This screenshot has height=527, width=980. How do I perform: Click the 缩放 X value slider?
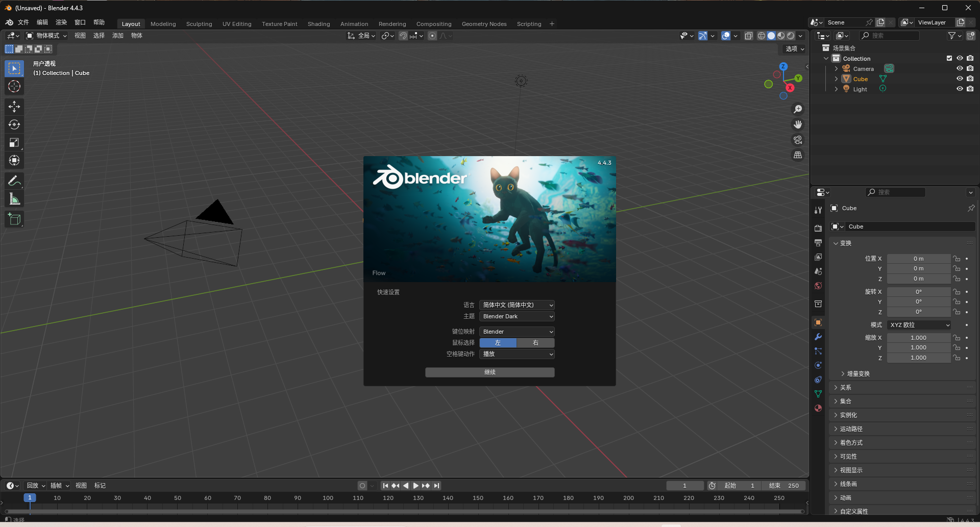[x=919, y=337]
